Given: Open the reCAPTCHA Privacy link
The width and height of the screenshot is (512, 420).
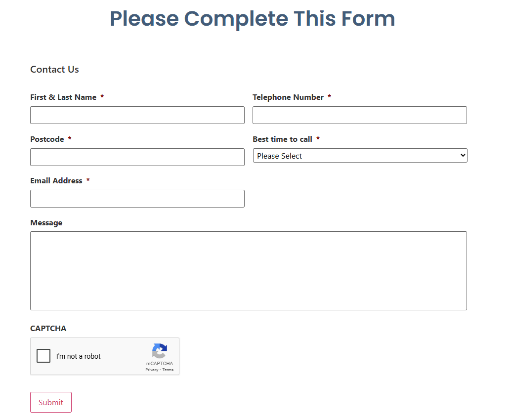Looking at the screenshot, I should coord(152,370).
